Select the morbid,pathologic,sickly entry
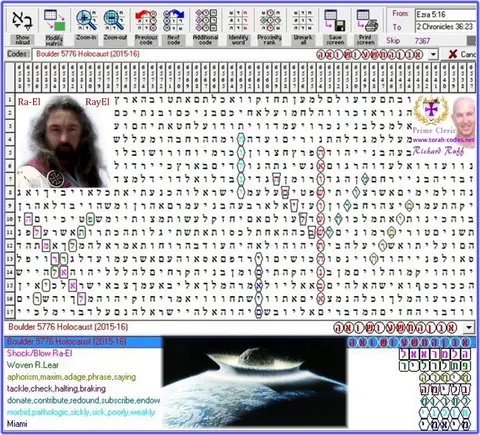 pos(81,412)
